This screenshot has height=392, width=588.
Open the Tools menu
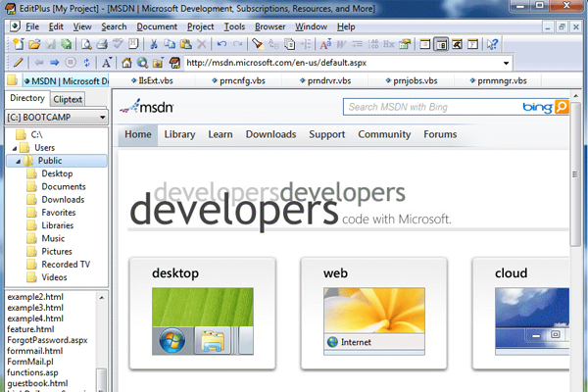click(234, 26)
